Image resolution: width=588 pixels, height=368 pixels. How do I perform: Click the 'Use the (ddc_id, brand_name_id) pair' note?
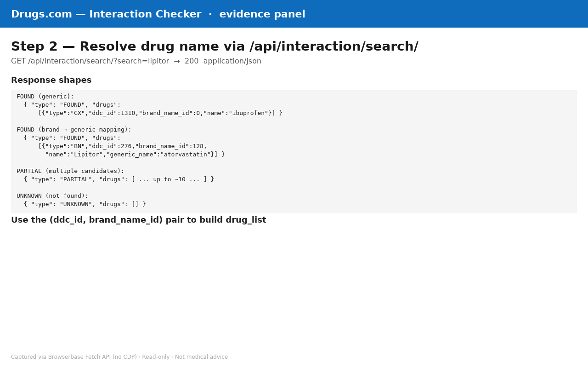click(139, 220)
